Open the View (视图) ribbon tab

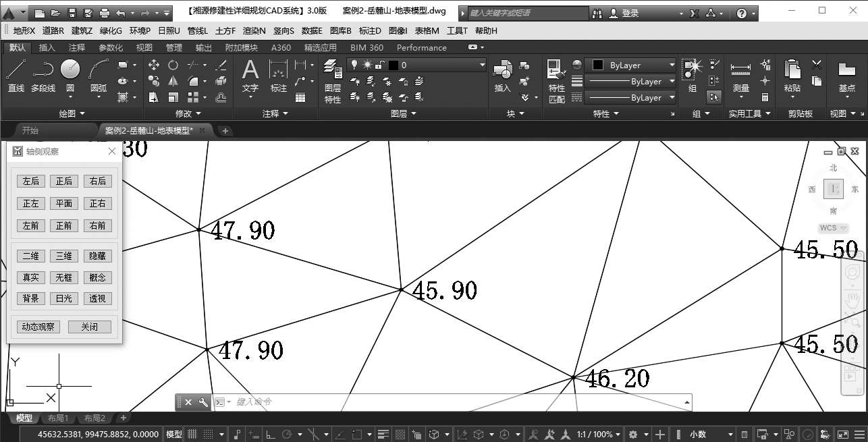pyautogui.click(x=144, y=47)
